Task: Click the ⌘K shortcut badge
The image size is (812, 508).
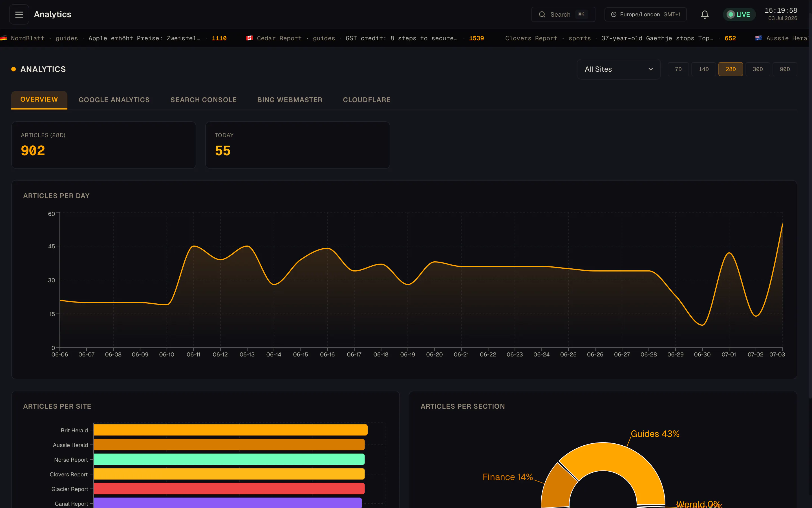Action: point(581,14)
